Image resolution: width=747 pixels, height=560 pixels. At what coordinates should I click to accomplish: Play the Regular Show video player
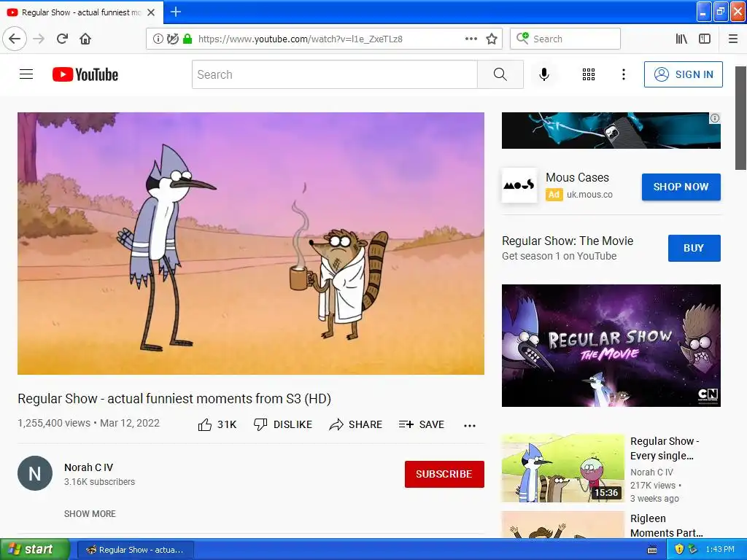[x=251, y=244]
